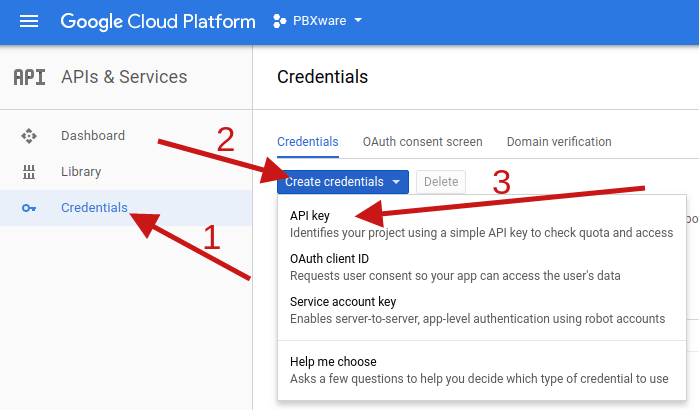699x410 pixels.
Task: Click the Create credentials button
Action: tap(343, 182)
